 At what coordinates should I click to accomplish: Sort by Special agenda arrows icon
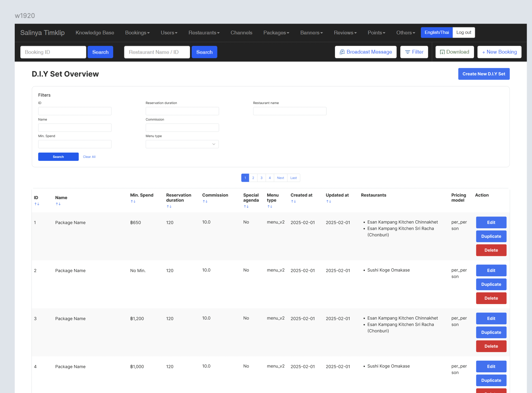pos(246,207)
